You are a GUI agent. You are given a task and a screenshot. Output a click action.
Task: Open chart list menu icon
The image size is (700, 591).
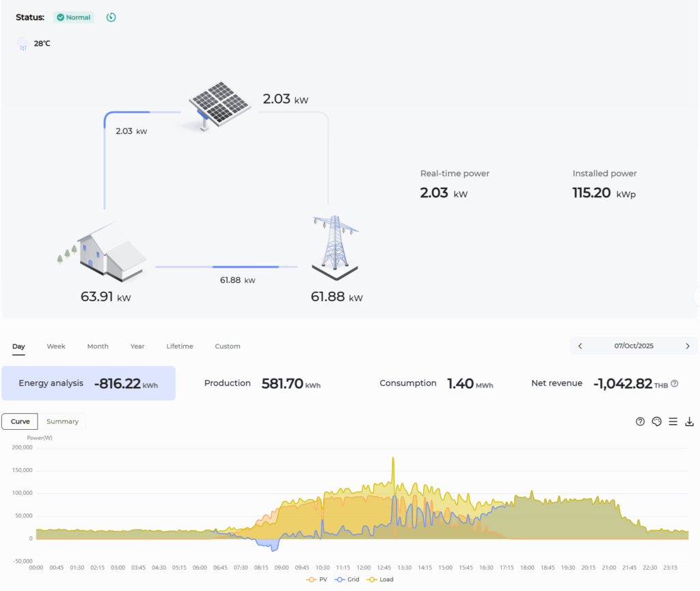coord(673,422)
